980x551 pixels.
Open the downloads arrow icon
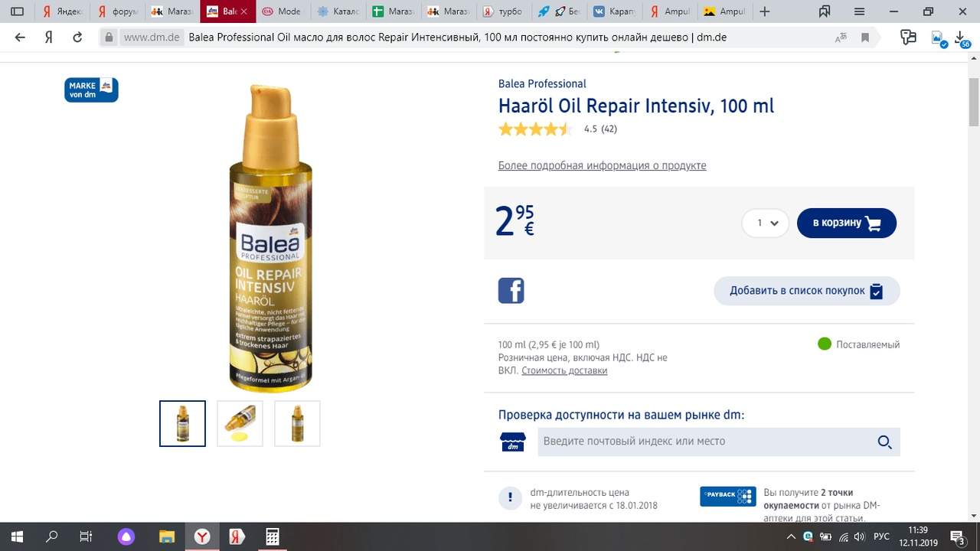[962, 38]
